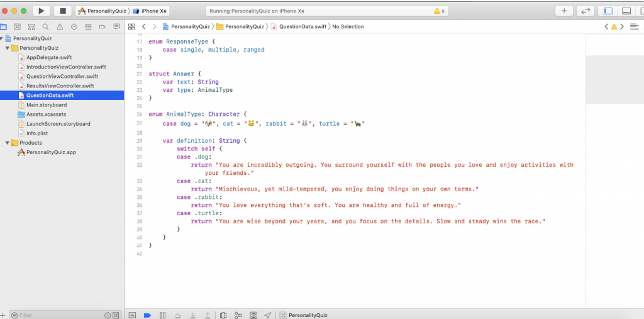Viewport: 644px width, 319px height.
Task: Go back in editor history
Action: coord(144,26)
